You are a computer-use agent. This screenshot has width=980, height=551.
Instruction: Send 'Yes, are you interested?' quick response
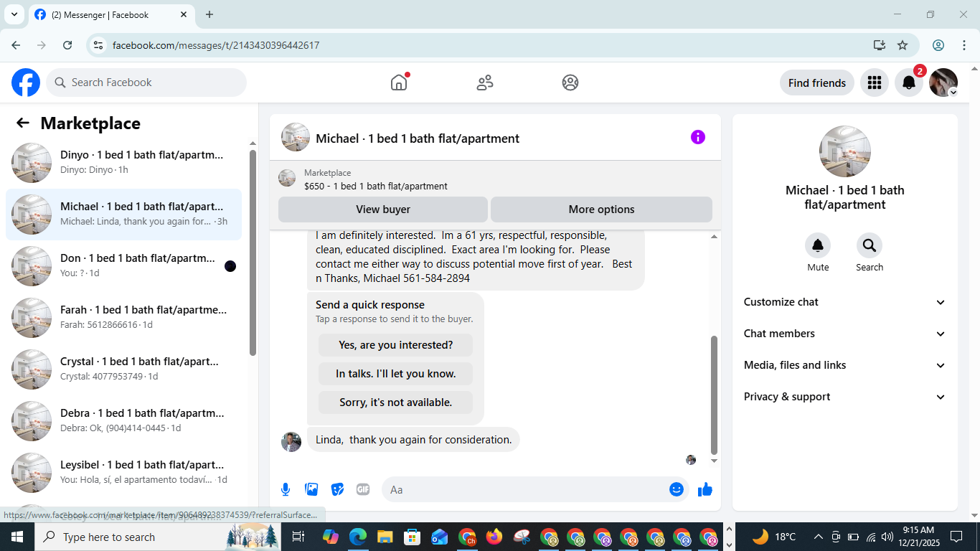click(396, 345)
